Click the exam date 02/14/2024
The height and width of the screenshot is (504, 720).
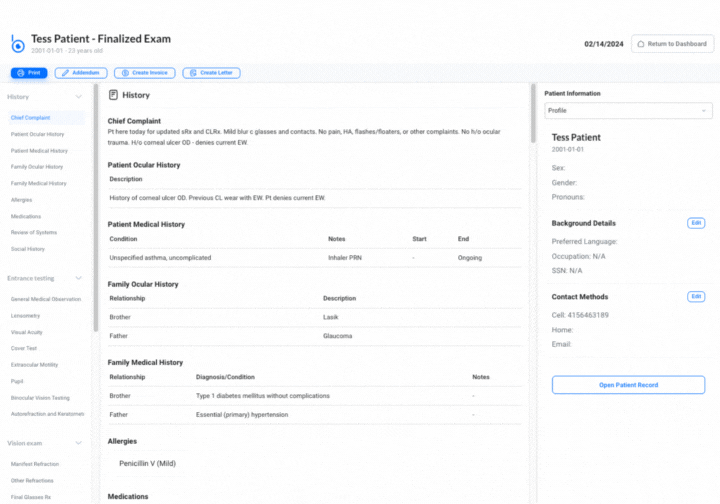pos(604,44)
